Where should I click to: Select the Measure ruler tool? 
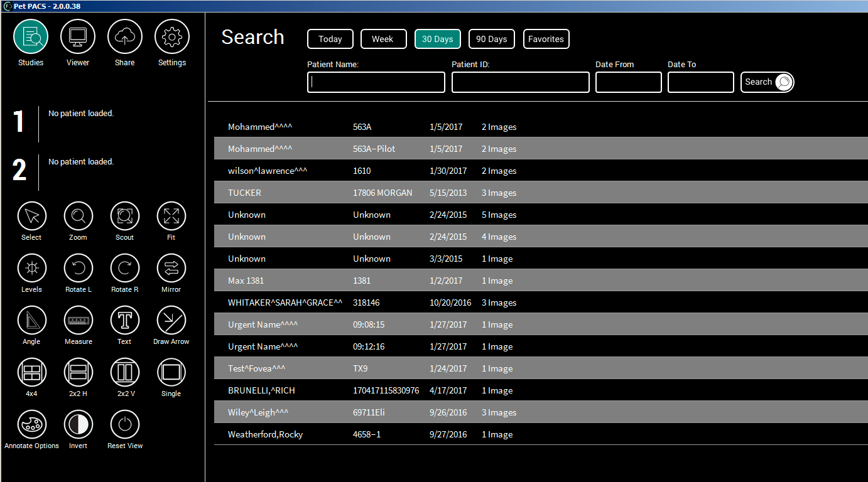(x=79, y=321)
